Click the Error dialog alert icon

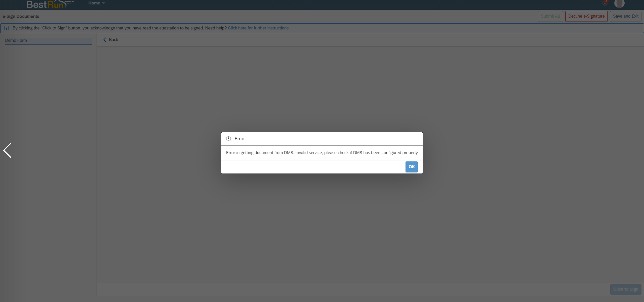point(228,139)
